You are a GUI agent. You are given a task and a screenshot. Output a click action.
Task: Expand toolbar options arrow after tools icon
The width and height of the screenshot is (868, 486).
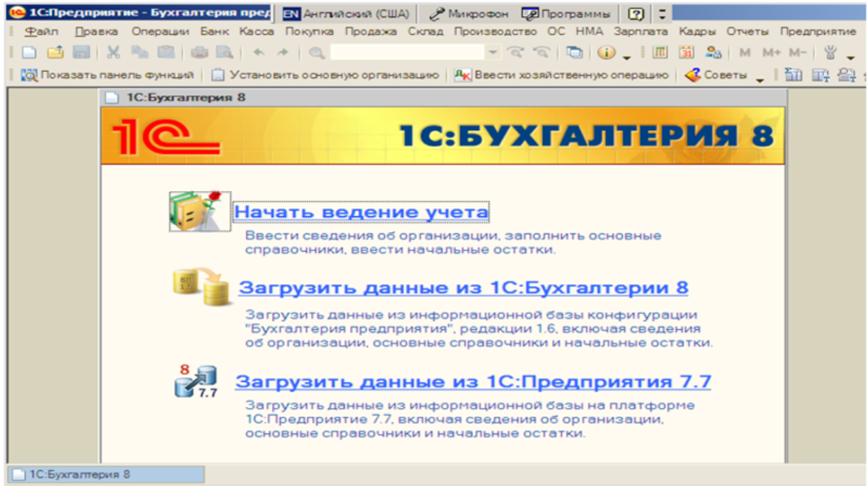click(x=851, y=57)
